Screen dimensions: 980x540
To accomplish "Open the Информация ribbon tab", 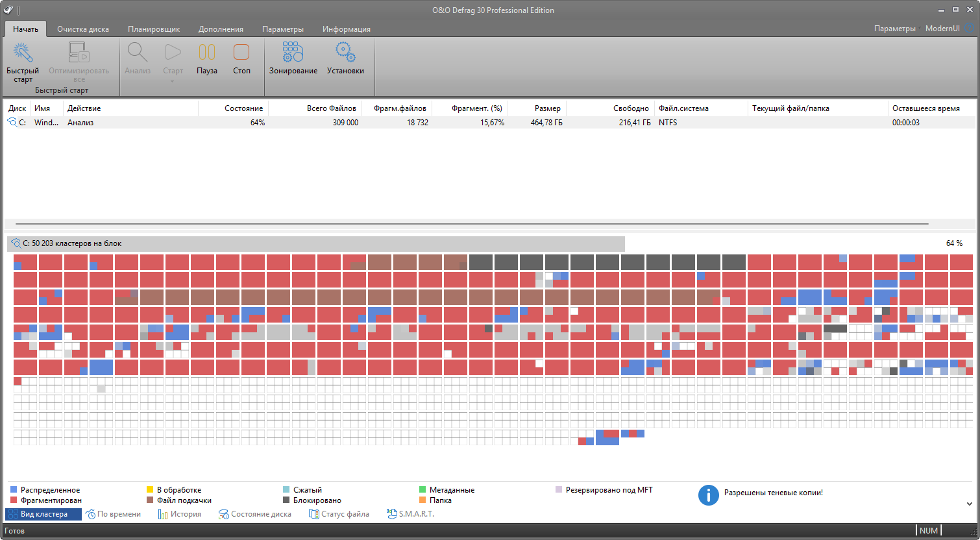I will coord(346,29).
